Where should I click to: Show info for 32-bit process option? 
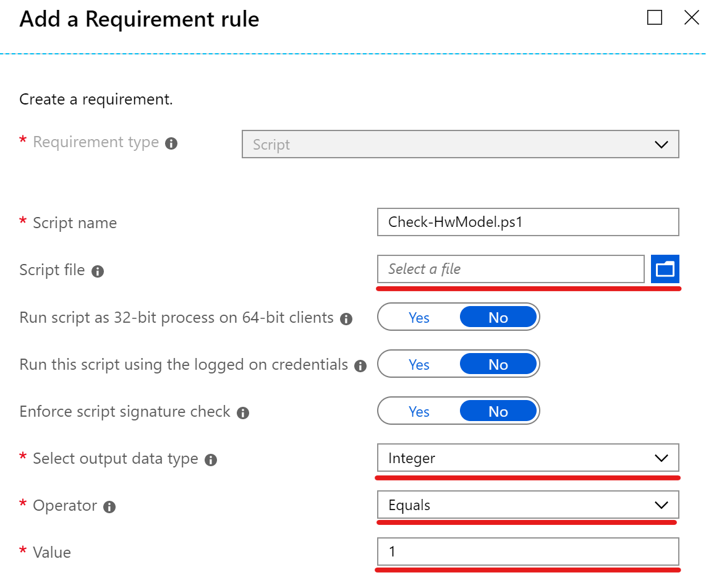pos(346,319)
